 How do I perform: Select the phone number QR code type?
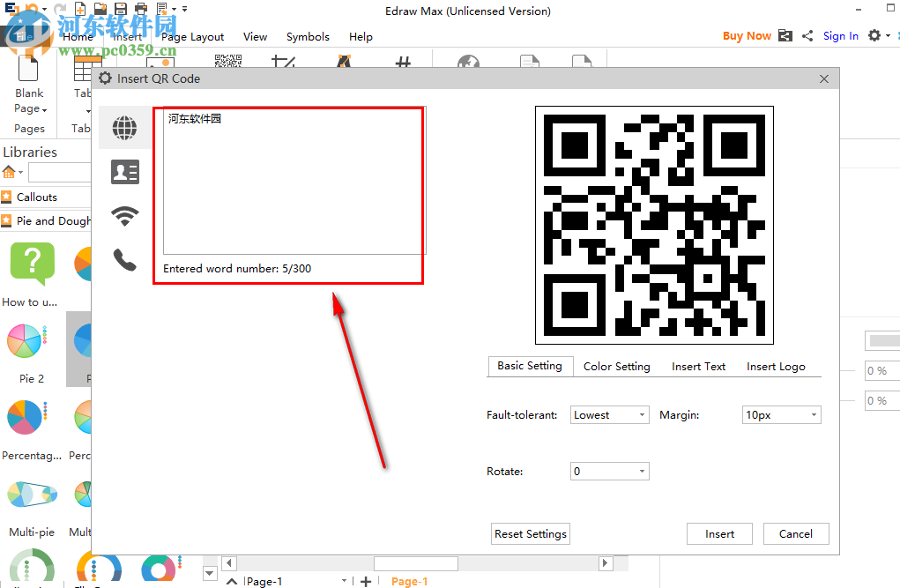[124, 258]
